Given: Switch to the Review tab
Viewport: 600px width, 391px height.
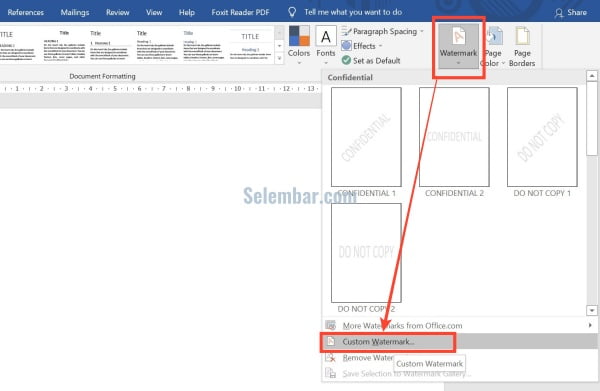Looking at the screenshot, I should click(x=117, y=12).
